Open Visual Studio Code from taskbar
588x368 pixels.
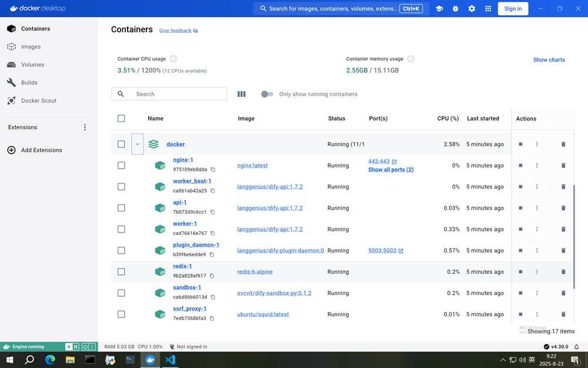[x=170, y=360]
